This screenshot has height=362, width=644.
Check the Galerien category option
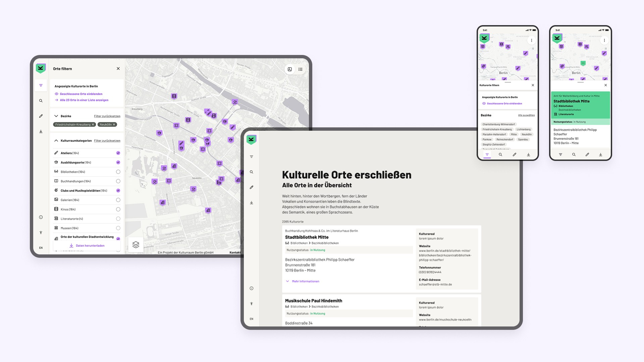click(118, 200)
